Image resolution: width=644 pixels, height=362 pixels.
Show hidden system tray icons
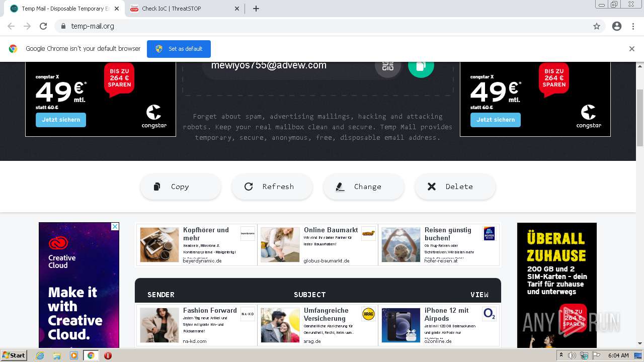[x=561, y=355]
